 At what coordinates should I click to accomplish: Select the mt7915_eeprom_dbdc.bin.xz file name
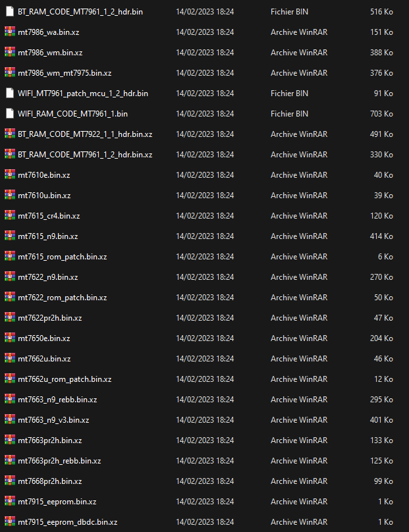pyautogui.click(x=67, y=522)
